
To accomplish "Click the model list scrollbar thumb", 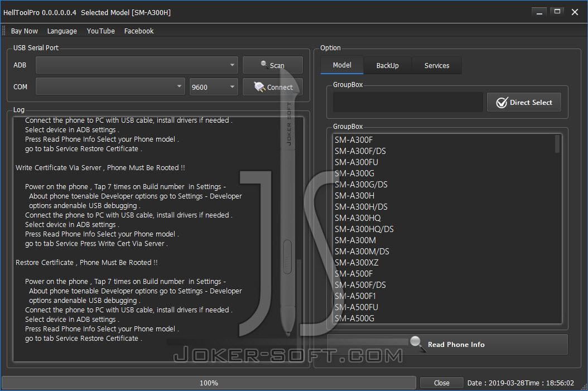I will (557, 144).
